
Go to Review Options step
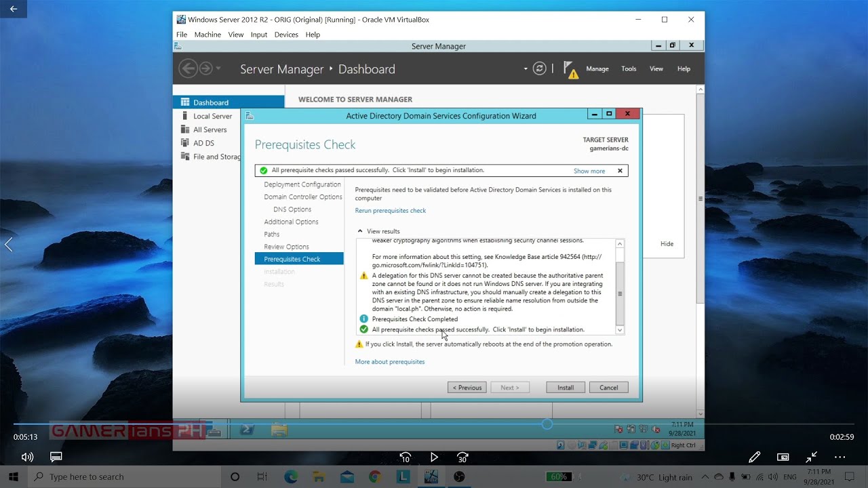click(286, 247)
